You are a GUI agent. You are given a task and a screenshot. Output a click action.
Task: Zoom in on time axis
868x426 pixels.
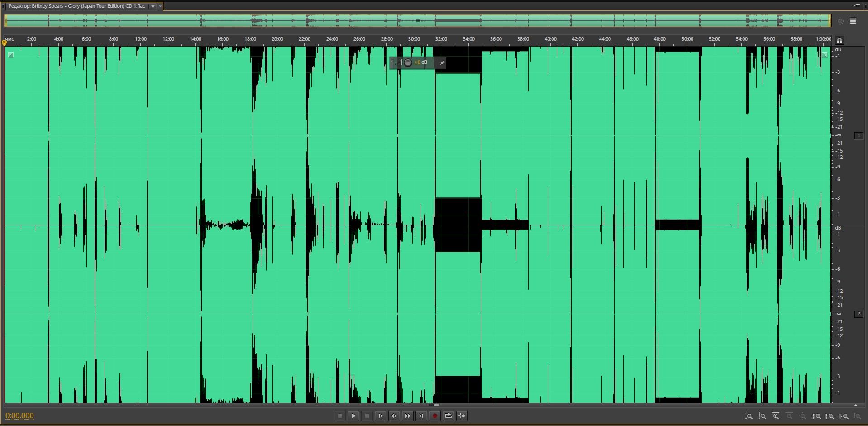click(776, 416)
